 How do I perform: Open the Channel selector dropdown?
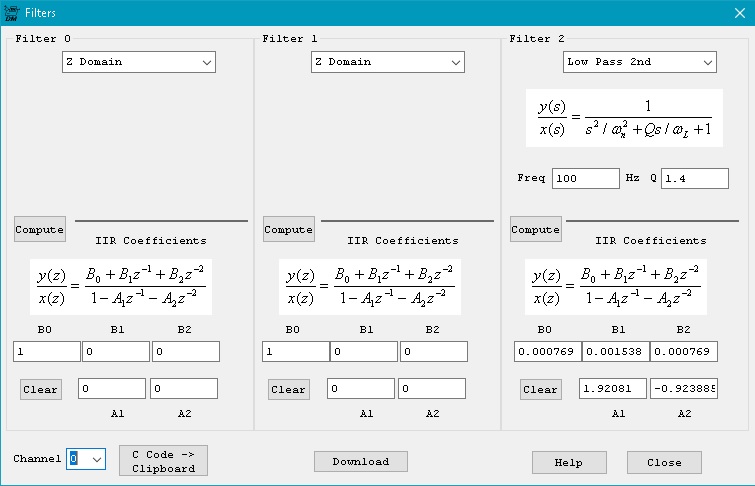pyautogui.click(x=85, y=458)
